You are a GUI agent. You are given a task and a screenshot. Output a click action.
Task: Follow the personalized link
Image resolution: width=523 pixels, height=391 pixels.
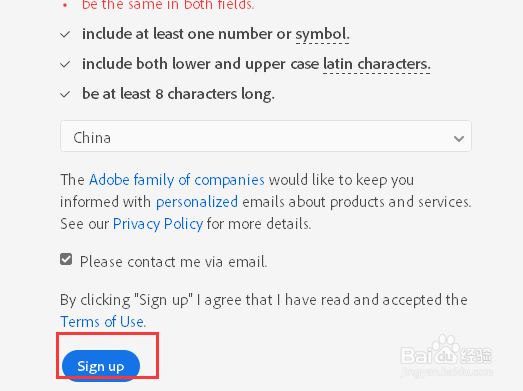click(x=197, y=202)
